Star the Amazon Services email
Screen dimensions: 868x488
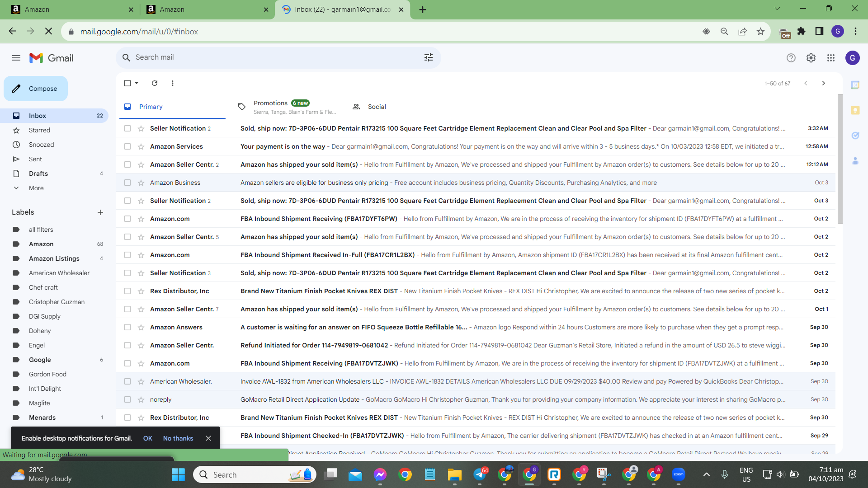pos(141,146)
